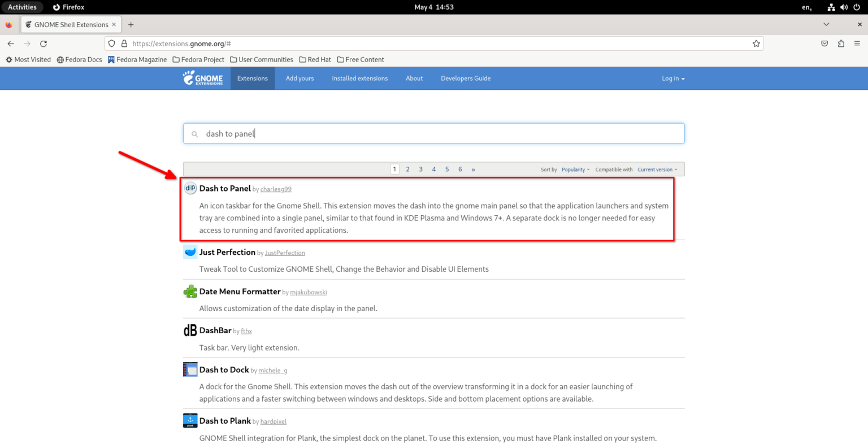
Task: Go to the Developers Guide page
Action: 466,79
